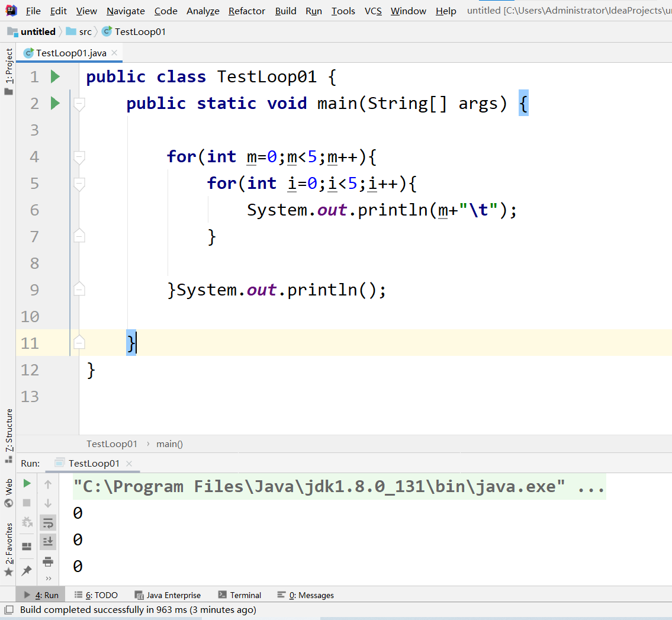Toggle Soft-Wrap in the Run console
The height and width of the screenshot is (620, 672).
pos(48,523)
